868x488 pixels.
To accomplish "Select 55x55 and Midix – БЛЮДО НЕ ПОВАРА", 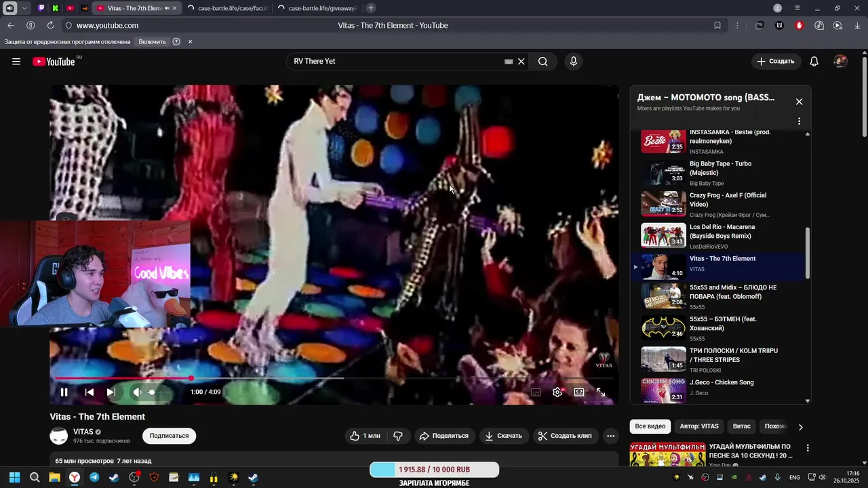I will click(x=719, y=296).
